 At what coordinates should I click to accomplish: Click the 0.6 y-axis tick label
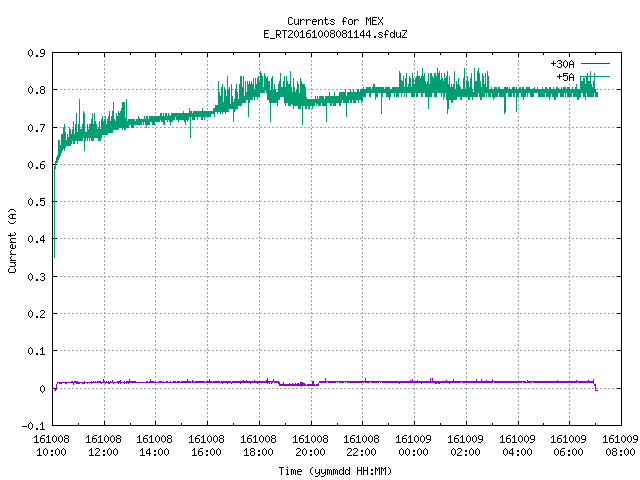(36, 165)
